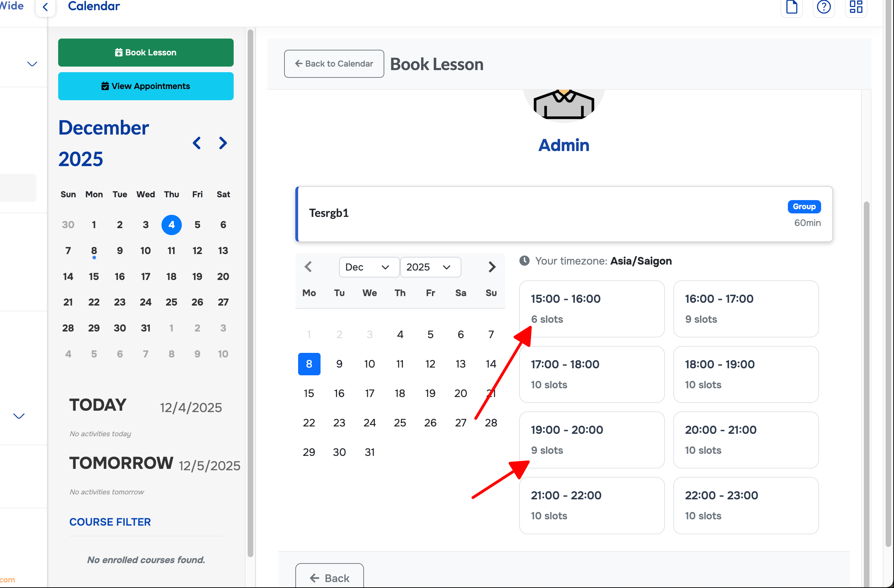The width and height of the screenshot is (894, 588).
Task: Select the 19:00 - 20:00 time slot
Action: pyautogui.click(x=591, y=439)
